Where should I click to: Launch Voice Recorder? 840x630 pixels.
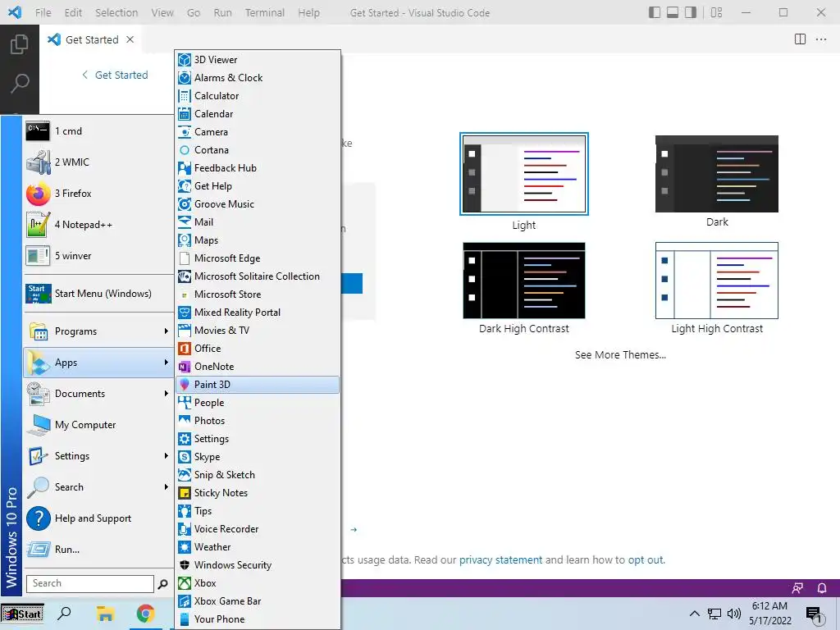[258, 529]
